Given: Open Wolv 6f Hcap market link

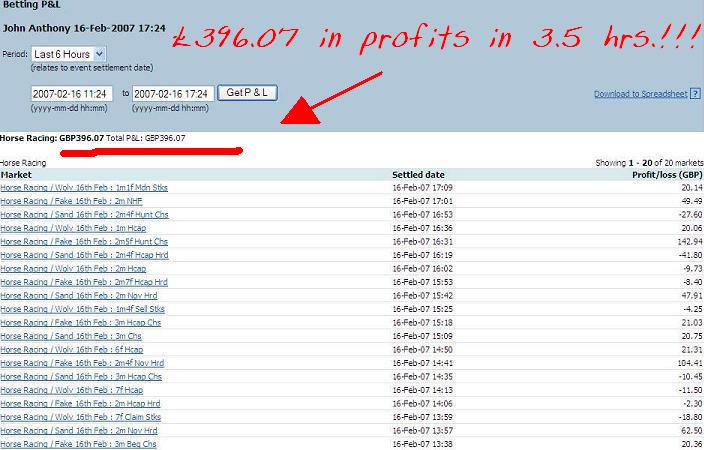Looking at the screenshot, I should tap(72, 349).
